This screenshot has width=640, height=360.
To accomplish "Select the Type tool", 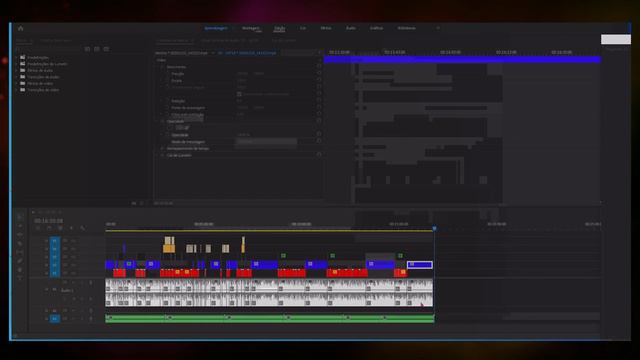I will (x=20, y=278).
